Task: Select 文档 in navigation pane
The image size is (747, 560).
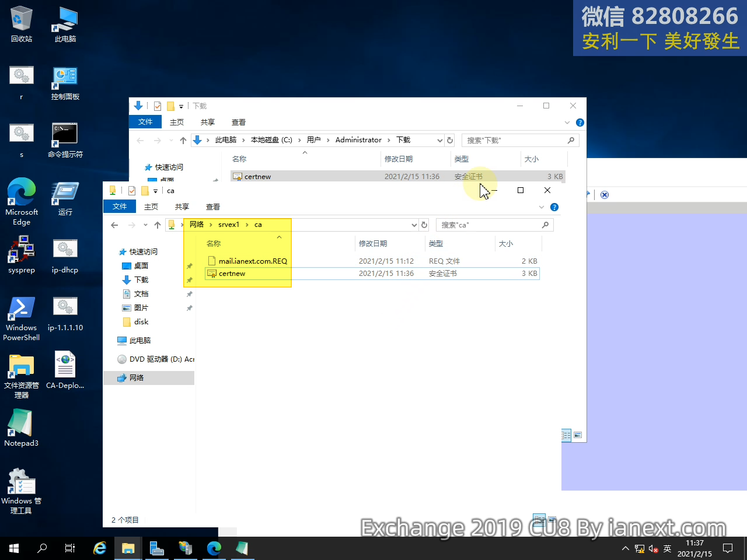Action: coord(141,294)
